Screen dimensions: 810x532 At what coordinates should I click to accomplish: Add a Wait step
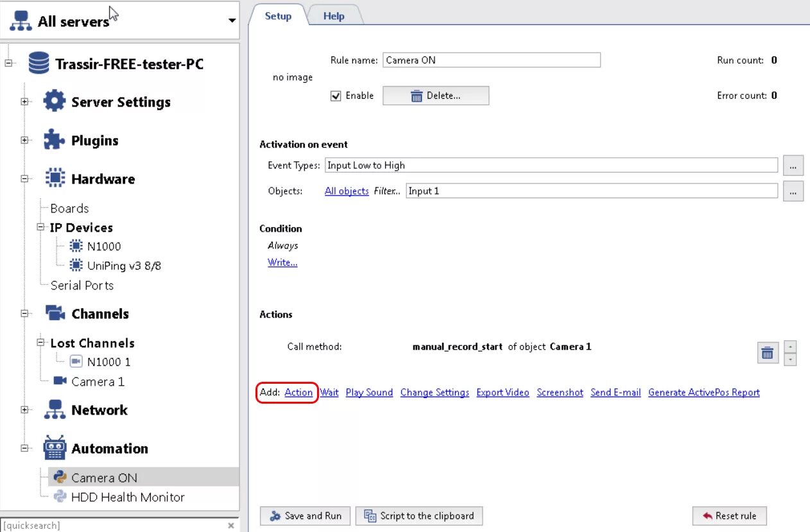329,392
